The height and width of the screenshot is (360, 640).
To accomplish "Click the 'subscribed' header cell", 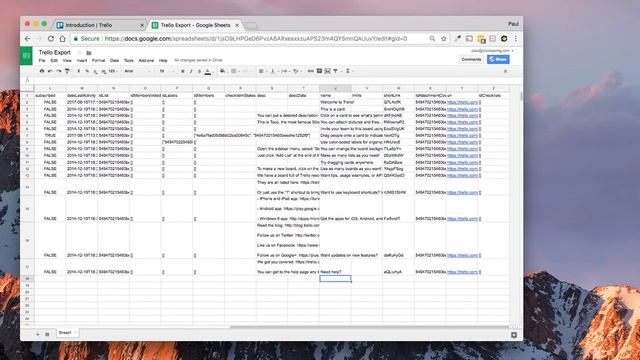I will [x=50, y=96].
